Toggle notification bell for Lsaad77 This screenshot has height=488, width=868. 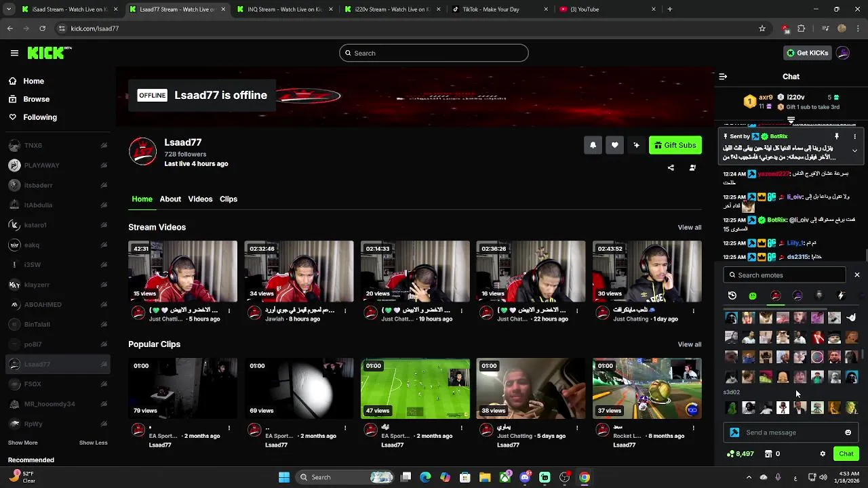(593, 145)
